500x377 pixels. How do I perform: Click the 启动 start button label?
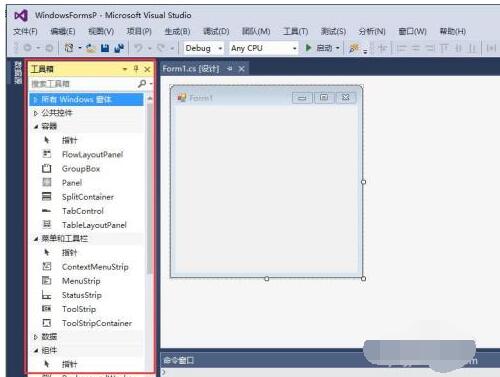tap(324, 48)
